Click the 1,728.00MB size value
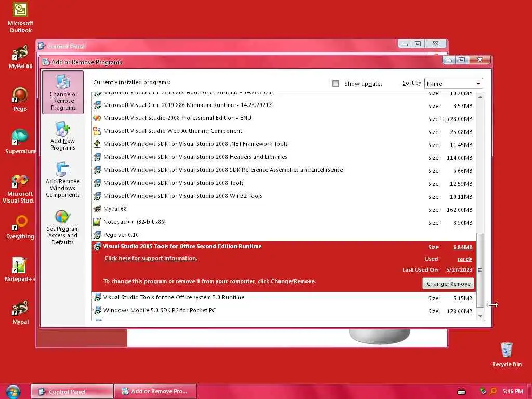Screen dimensions: 532x399 coord(457,119)
